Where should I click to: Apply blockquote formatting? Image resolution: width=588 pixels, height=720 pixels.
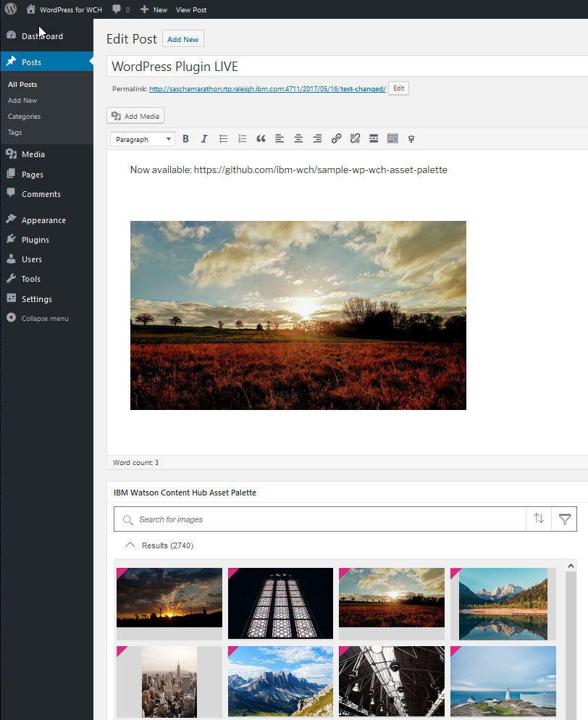click(x=261, y=138)
